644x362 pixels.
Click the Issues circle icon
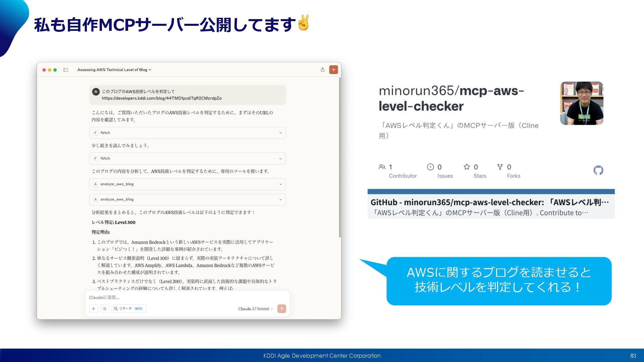point(430,167)
